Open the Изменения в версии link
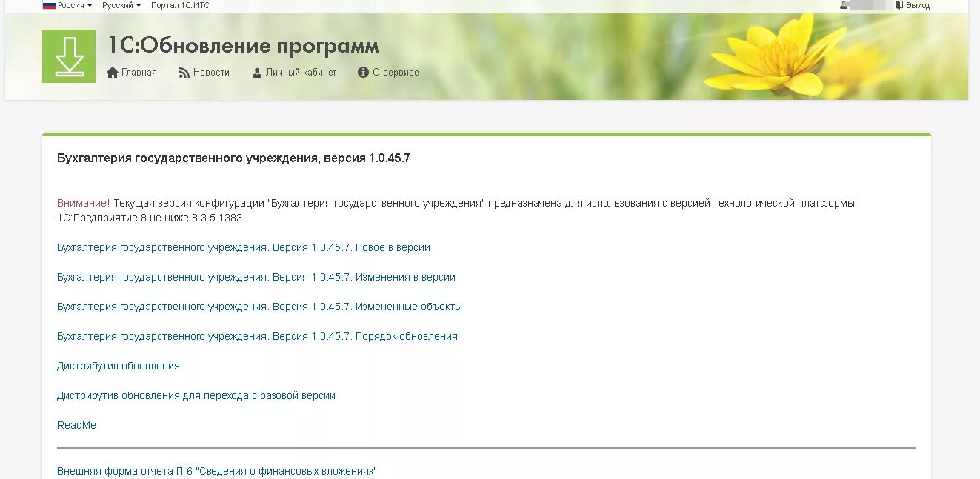 [256, 277]
